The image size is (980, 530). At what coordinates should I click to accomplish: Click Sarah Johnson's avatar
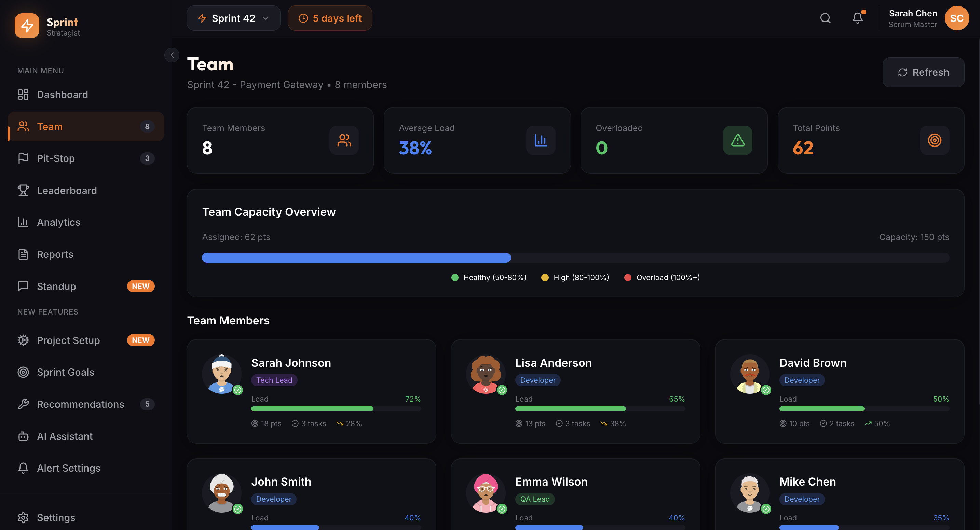[222, 374]
